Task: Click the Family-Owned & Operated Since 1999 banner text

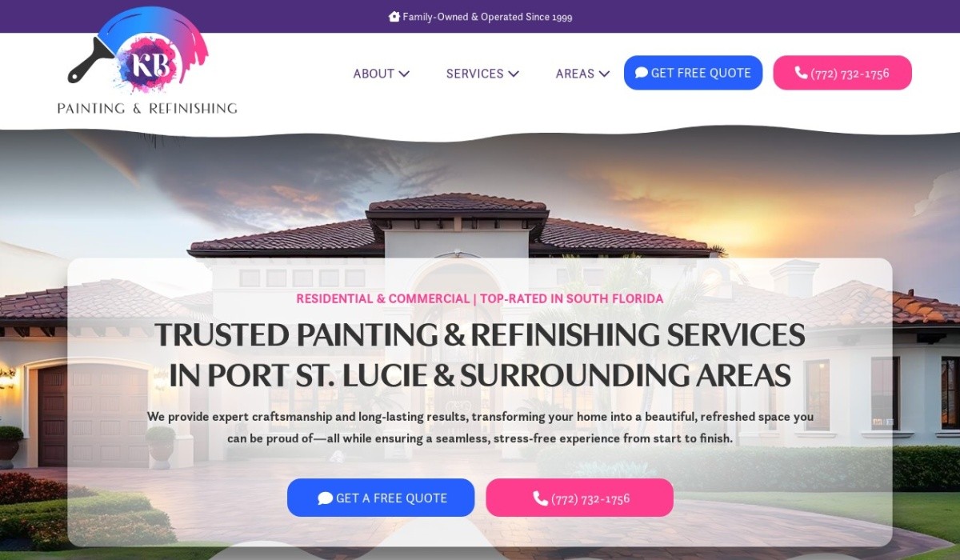Action: (x=487, y=17)
